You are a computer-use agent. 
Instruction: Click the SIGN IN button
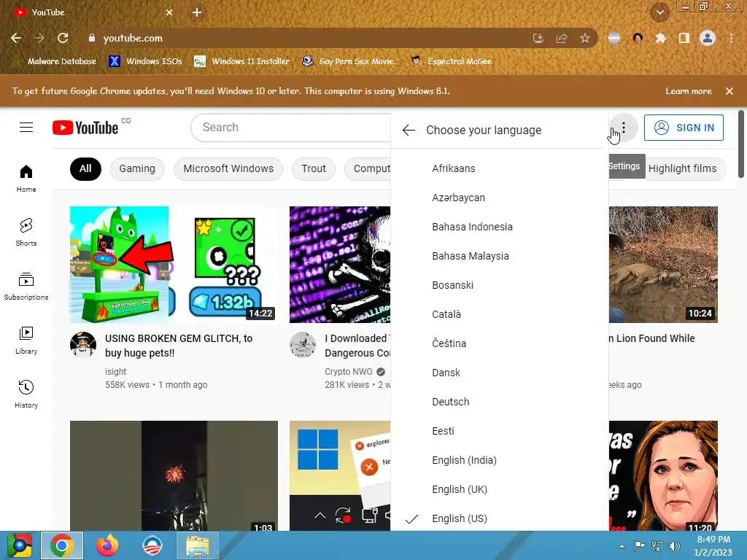click(x=684, y=128)
